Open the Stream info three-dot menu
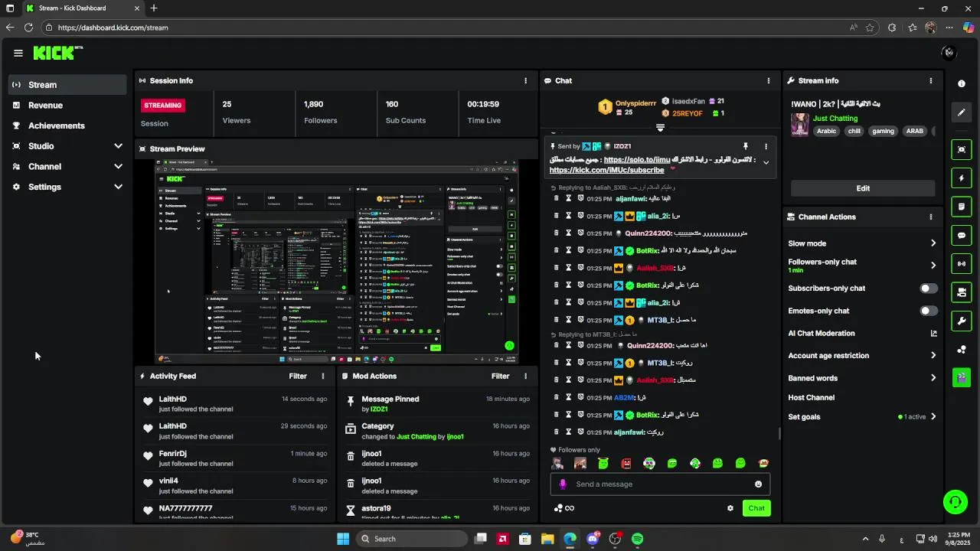 pyautogui.click(x=931, y=80)
